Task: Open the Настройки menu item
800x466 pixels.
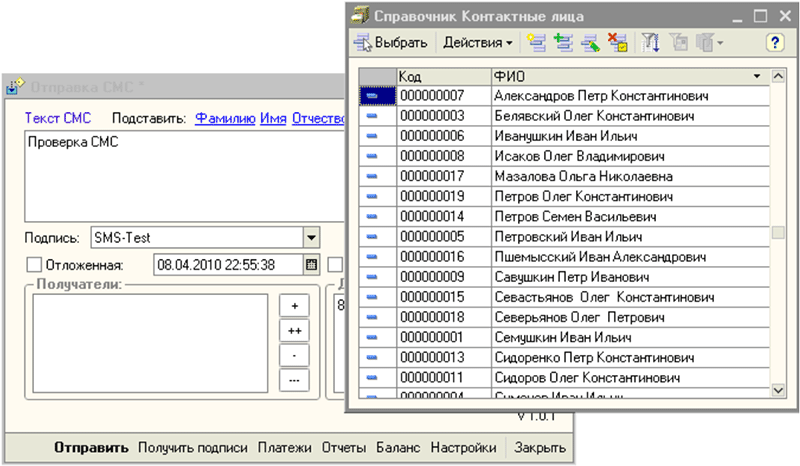Action: (464, 448)
